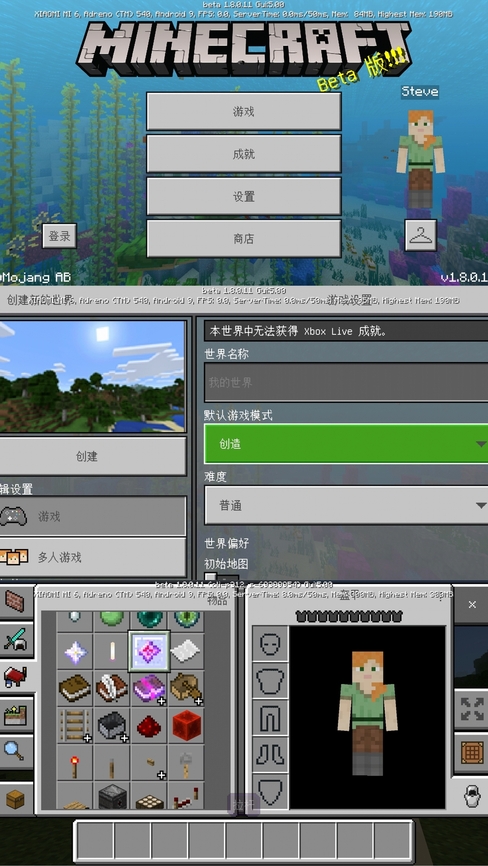Viewport: 488px width, 866px height.
Task: Open the 成就 achievements button
Action: click(243, 154)
